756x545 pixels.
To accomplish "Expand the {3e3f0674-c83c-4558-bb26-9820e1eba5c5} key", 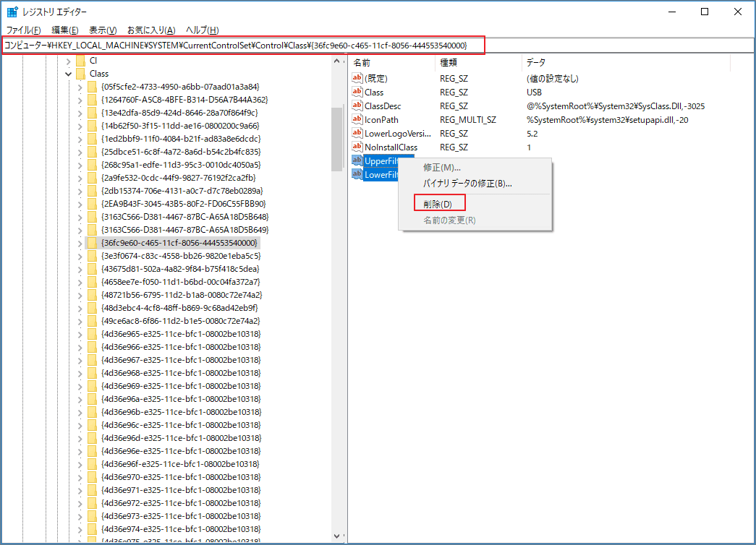I will point(80,256).
